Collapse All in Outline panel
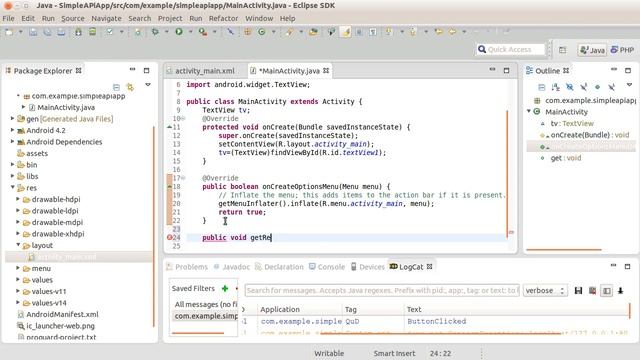Screen dimensions: 640x360 [x=542, y=87]
